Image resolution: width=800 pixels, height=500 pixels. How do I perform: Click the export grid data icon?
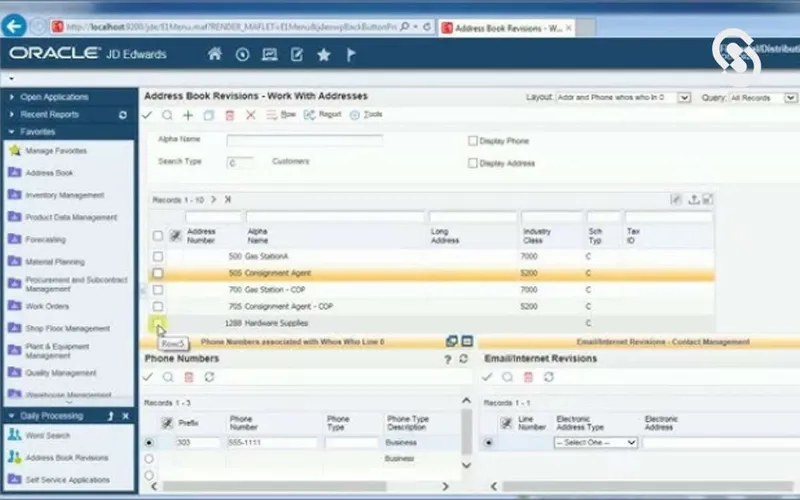click(x=693, y=199)
